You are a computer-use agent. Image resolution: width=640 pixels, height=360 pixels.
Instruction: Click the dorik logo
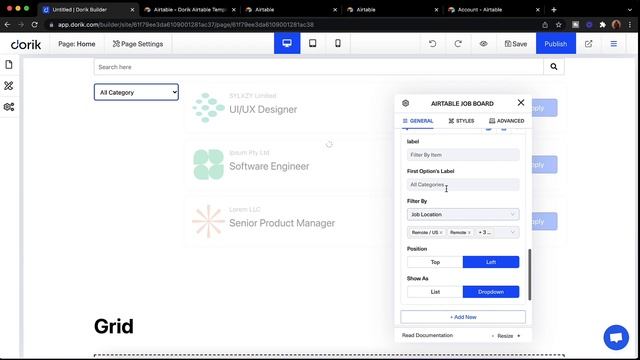pyautogui.click(x=26, y=44)
